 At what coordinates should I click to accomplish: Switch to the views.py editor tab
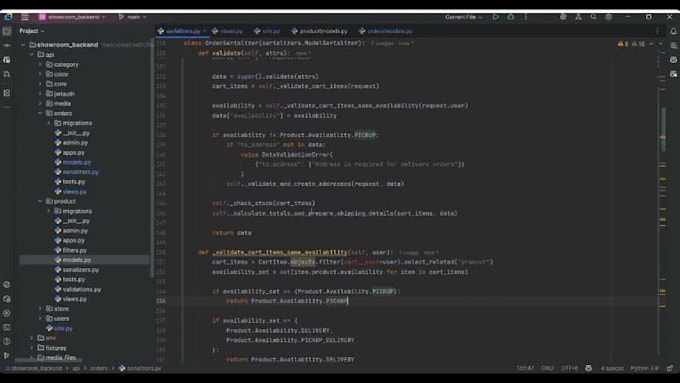(228, 31)
